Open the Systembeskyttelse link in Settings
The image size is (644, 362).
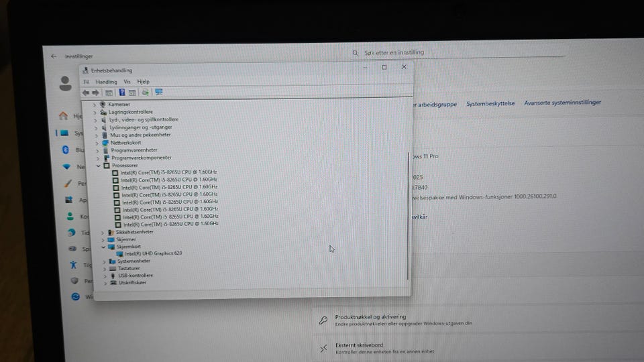point(490,103)
